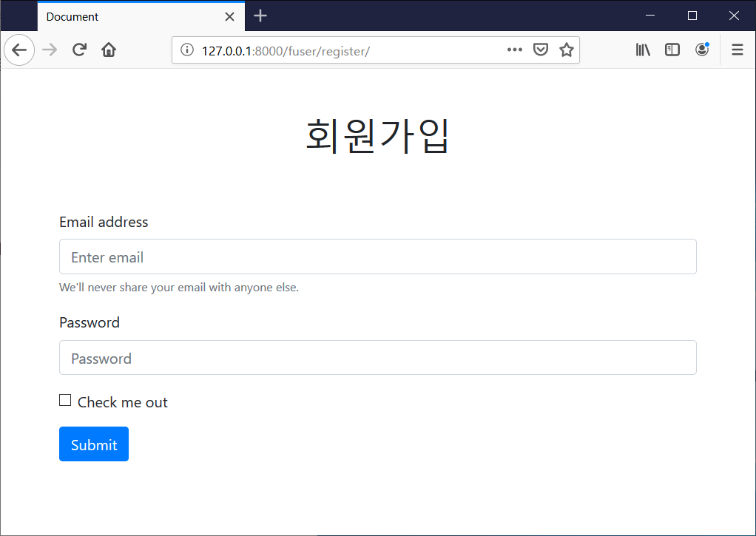
Task: Show site information icon in address bar
Action: pos(187,50)
